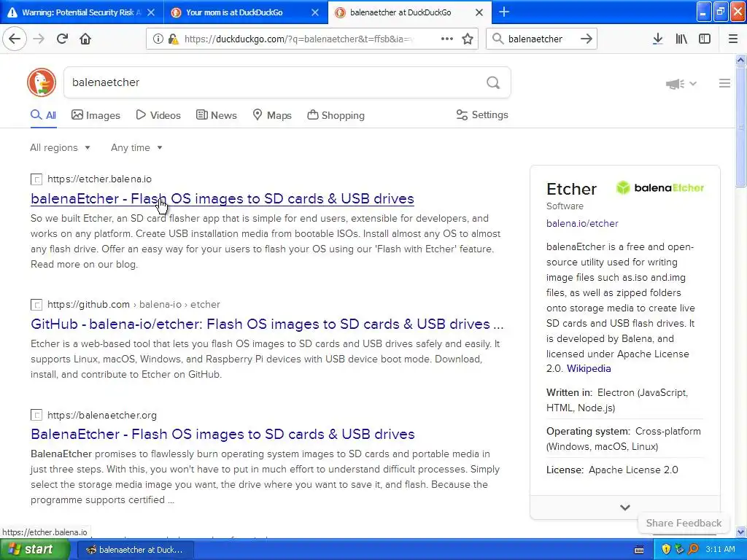Click the scrollbar up arrow
The width and height of the screenshot is (747, 560).
coord(740,60)
